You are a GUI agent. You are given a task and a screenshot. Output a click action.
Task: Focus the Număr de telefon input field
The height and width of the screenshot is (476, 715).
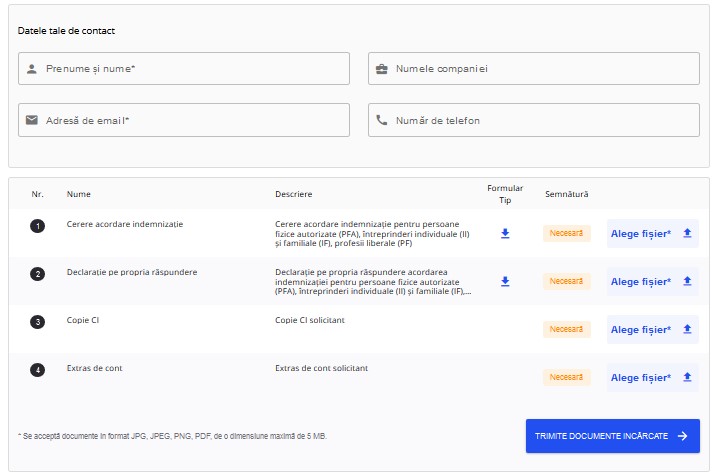tap(534, 120)
